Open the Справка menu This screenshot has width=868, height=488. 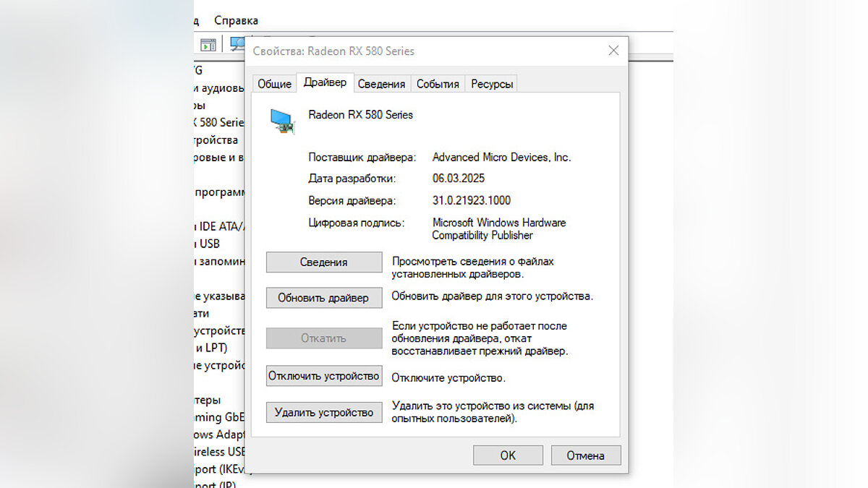coord(236,20)
